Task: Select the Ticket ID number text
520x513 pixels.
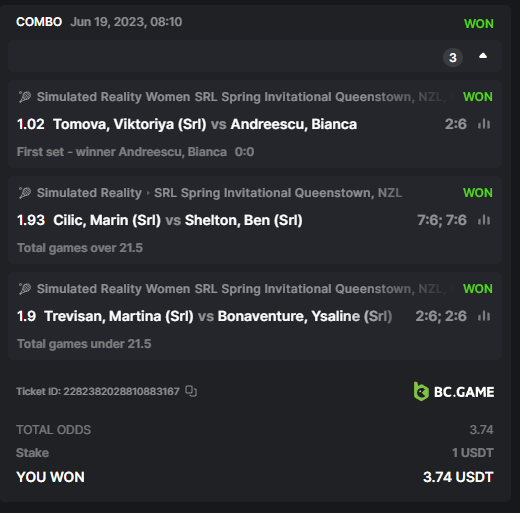Action: 121,391
